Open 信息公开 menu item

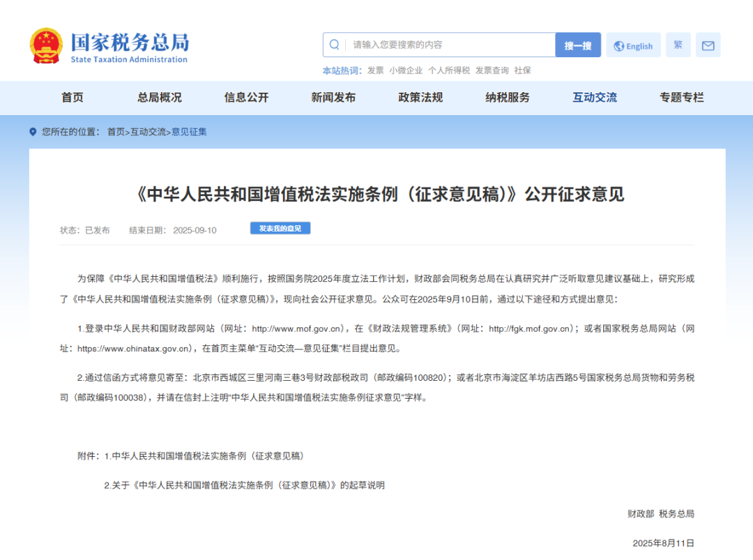tap(246, 98)
